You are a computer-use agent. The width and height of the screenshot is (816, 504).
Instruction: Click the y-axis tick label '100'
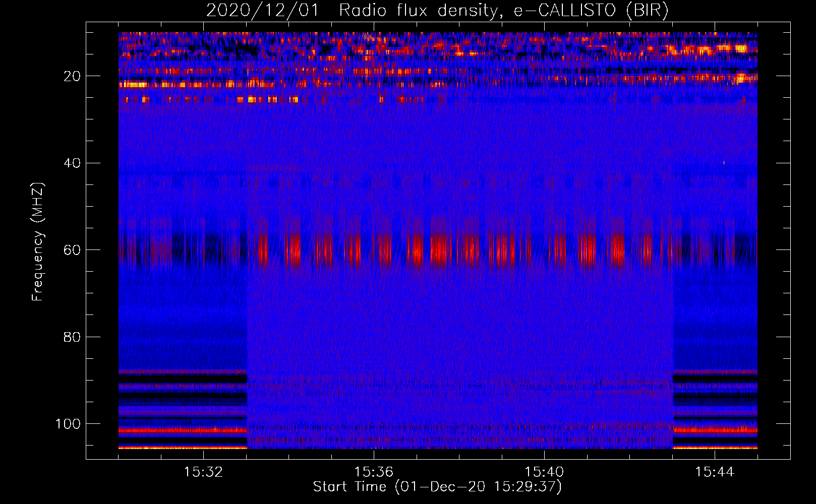coord(68,424)
